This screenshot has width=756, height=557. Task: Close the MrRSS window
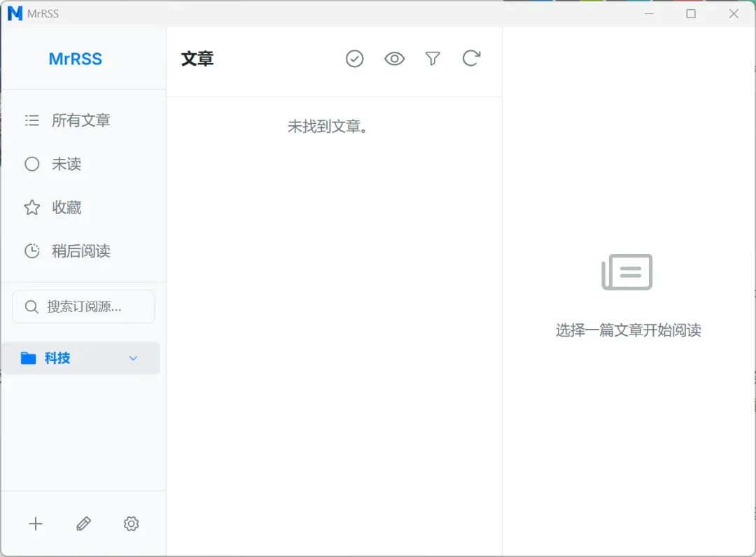point(734,13)
